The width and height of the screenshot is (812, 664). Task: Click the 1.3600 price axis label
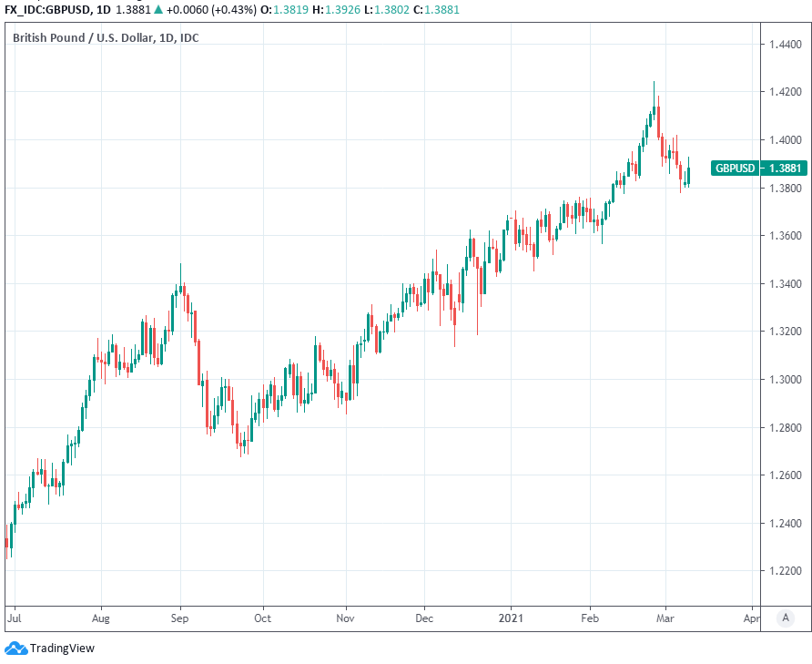785,235
